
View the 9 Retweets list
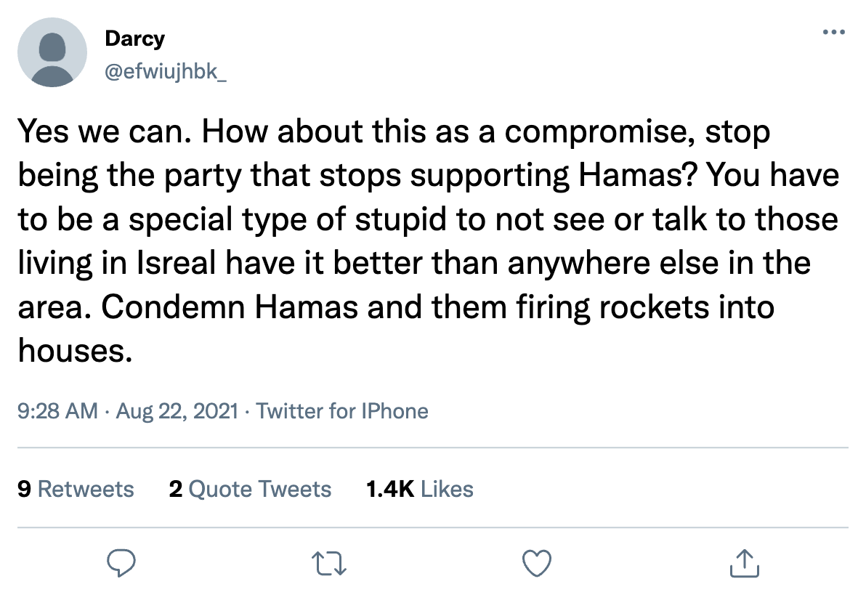point(76,489)
